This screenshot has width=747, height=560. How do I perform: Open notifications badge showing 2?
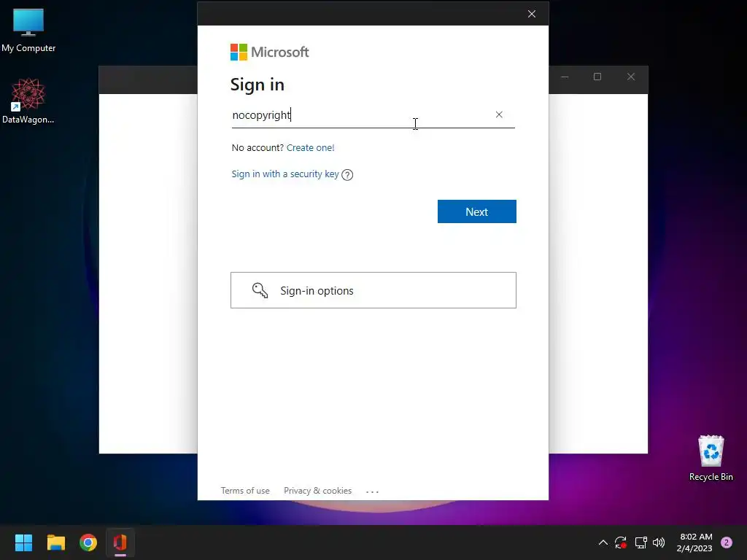point(727,542)
